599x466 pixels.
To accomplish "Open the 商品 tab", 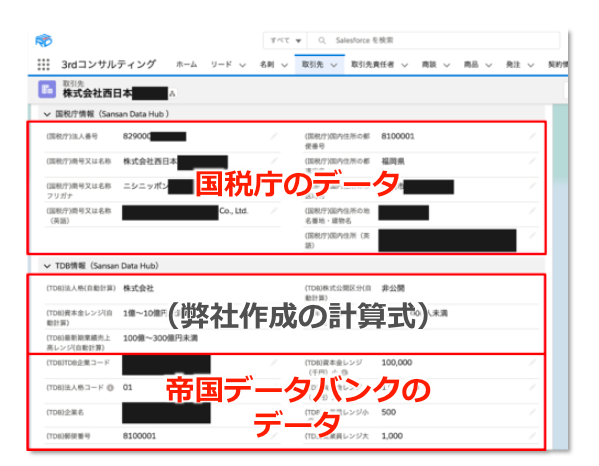I will (471, 65).
